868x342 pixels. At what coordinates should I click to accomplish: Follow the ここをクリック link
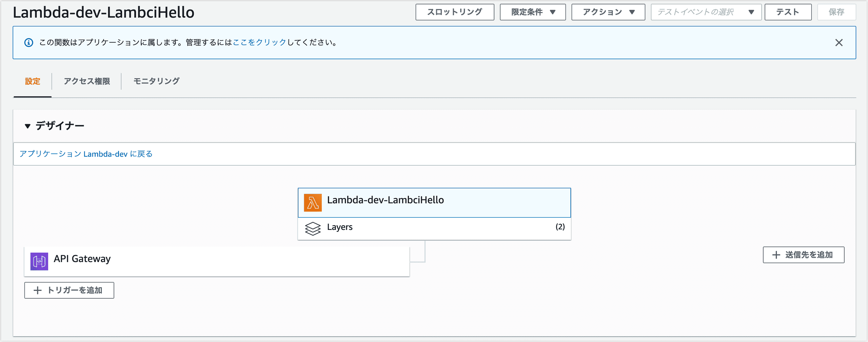point(259,43)
